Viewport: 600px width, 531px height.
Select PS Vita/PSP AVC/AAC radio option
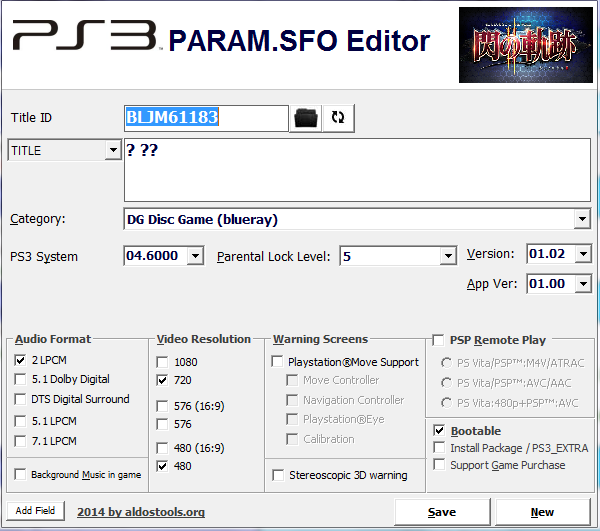coord(446,383)
